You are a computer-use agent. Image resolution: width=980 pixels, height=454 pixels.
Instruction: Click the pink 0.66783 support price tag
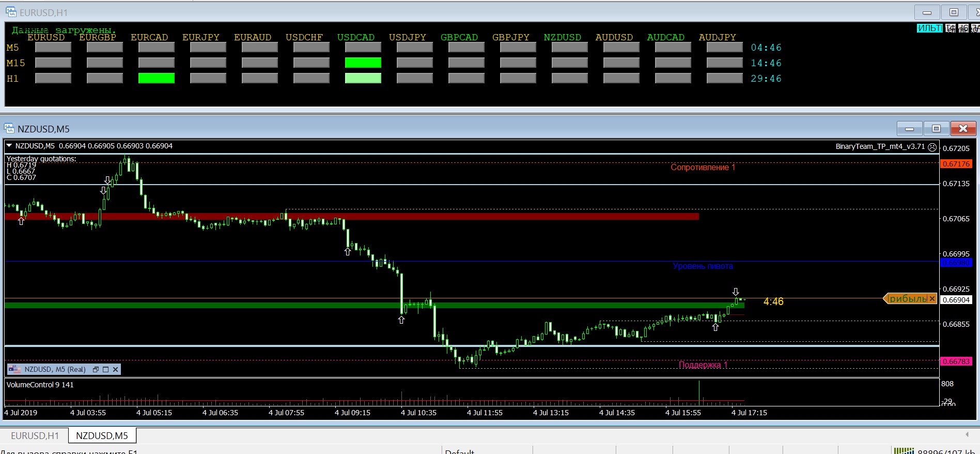click(x=956, y=361)
